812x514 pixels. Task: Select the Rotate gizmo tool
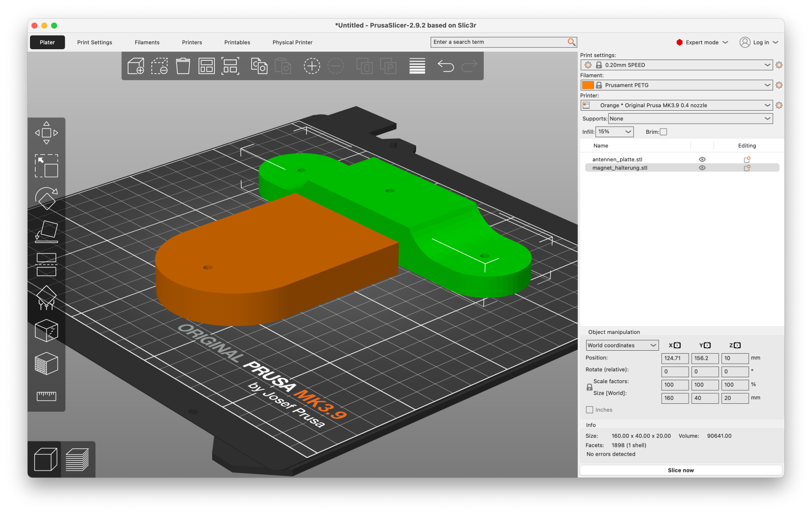46,198
